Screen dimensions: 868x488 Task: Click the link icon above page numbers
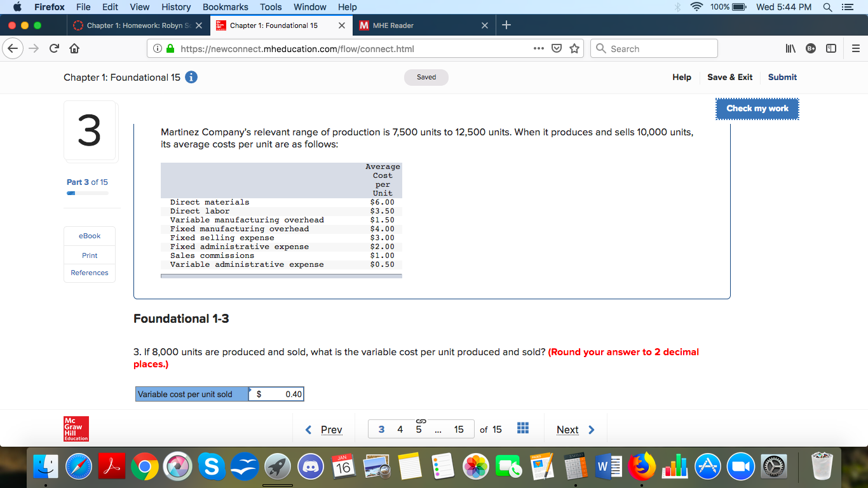419,421
